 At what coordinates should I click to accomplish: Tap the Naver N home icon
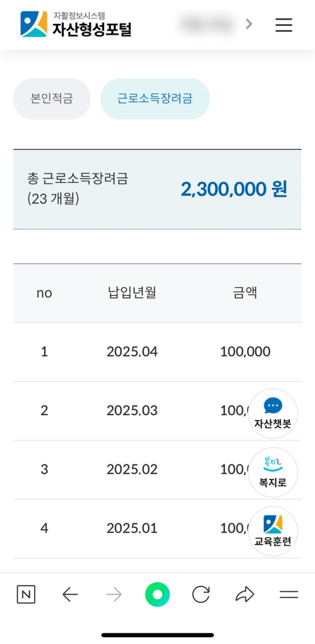click(x=26, y=595)
